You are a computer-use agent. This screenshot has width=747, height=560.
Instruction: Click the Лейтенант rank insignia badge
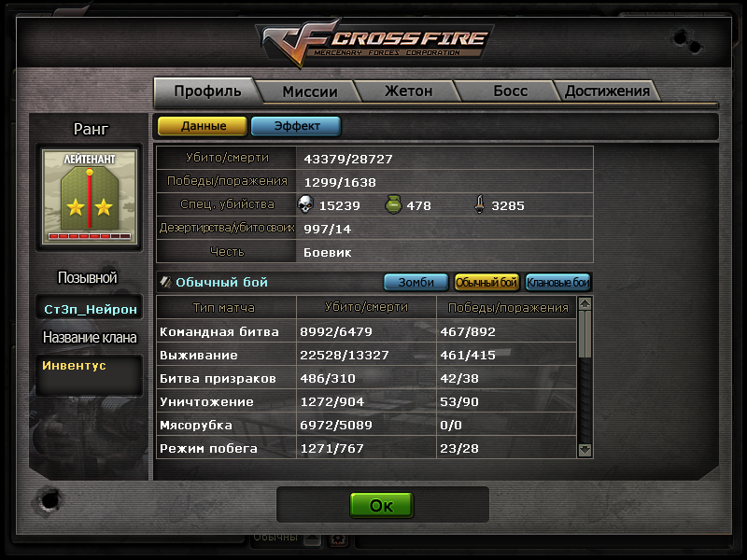coord(90,197)
